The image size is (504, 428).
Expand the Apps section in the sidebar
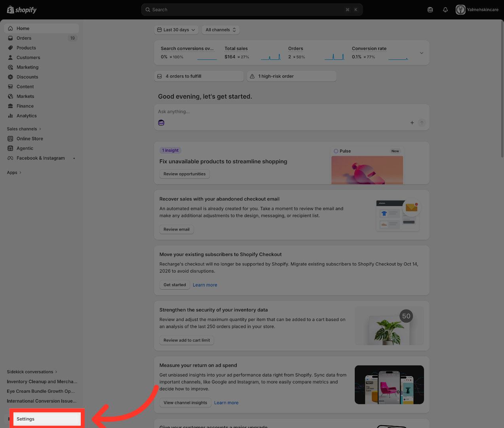14,172
